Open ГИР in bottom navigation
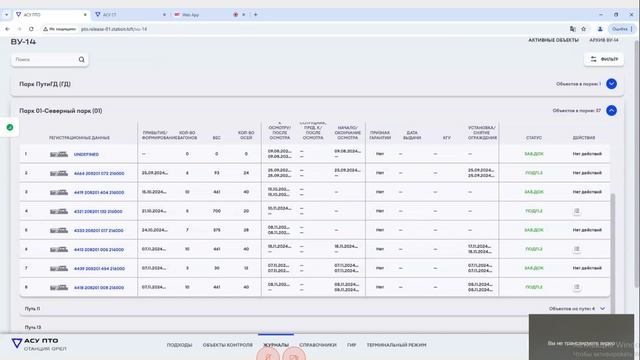Image resolution: width=640 pixels, height=360 pixels. pos(351,345)
